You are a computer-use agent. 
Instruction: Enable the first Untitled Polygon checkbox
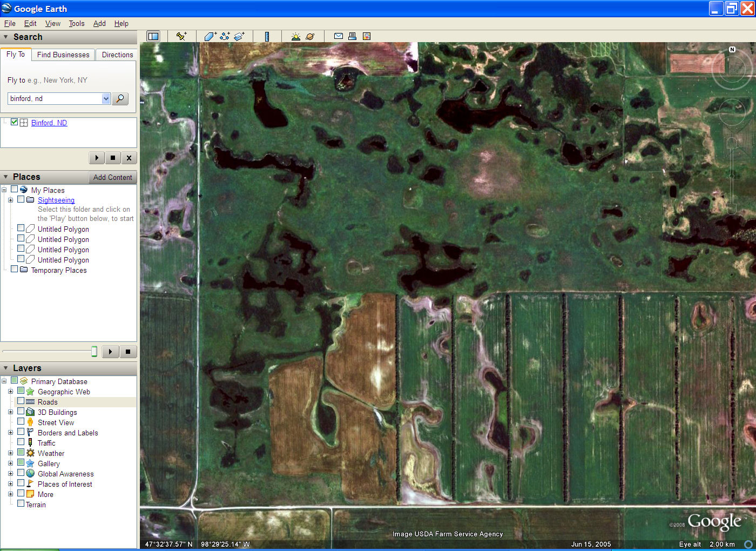tap(21, 228)
